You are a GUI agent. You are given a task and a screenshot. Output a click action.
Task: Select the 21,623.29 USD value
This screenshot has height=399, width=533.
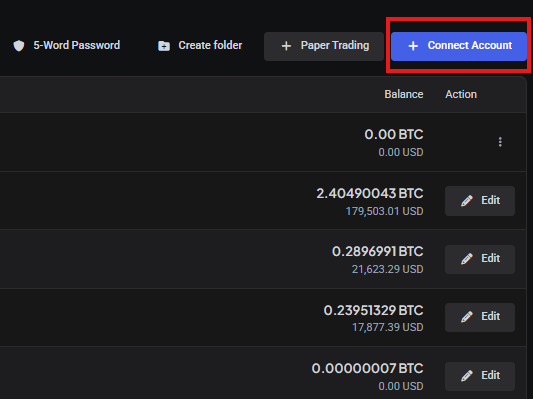(388, 269)
